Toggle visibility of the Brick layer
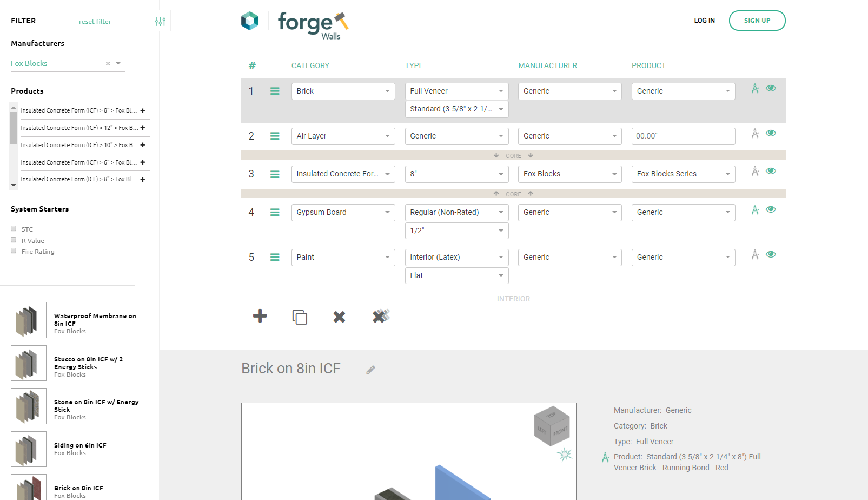The width and height of the screenshot is (868, 500). [771, 88]
